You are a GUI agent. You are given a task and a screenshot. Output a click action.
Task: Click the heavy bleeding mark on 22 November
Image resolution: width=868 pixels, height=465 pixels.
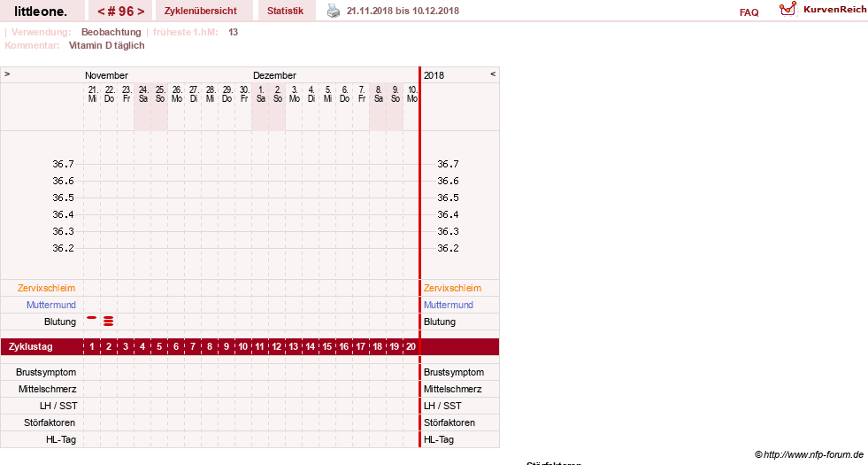(109, 321)
